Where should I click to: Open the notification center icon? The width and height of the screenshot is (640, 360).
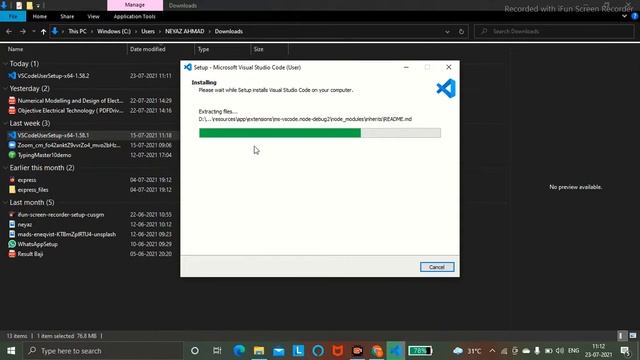tap(625, 351)
